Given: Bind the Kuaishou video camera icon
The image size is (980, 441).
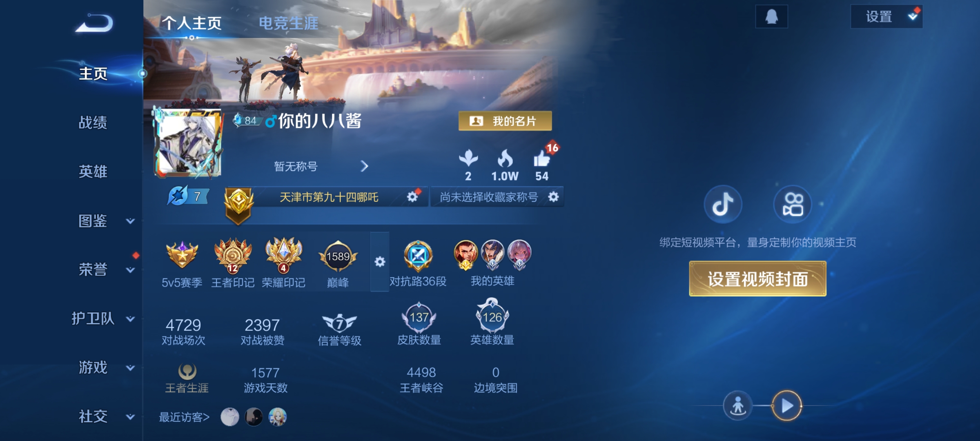Looking at the screenshot, I should 793,204.
